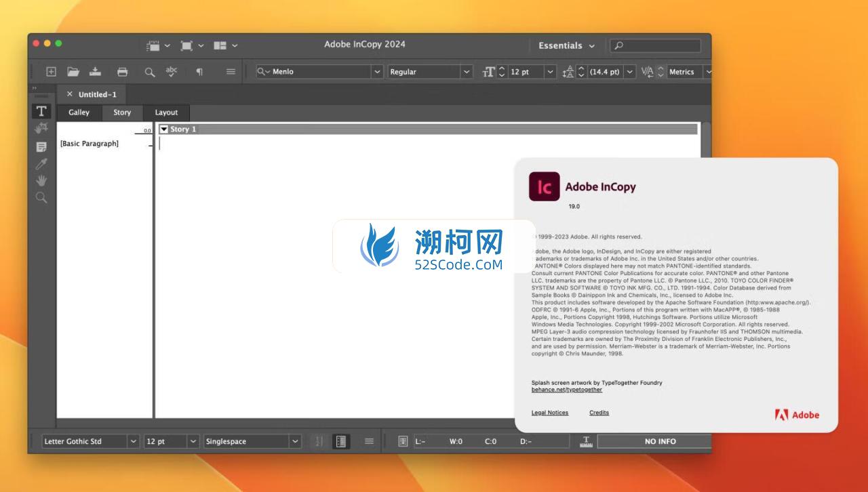Open the top toolbar's menu icon
This screenshot has height=492, width=868.
click(231, 72)
